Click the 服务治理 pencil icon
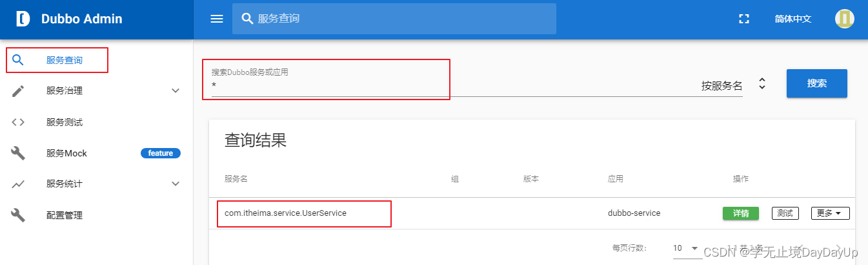The image size is (868, 265). tap(18, 91)
